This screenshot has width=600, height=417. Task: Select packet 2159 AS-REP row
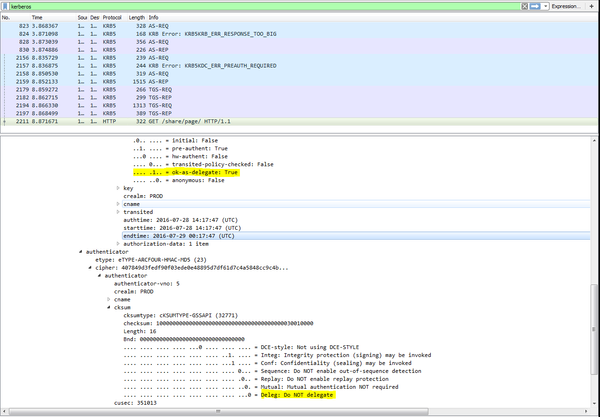pos(200,83)
